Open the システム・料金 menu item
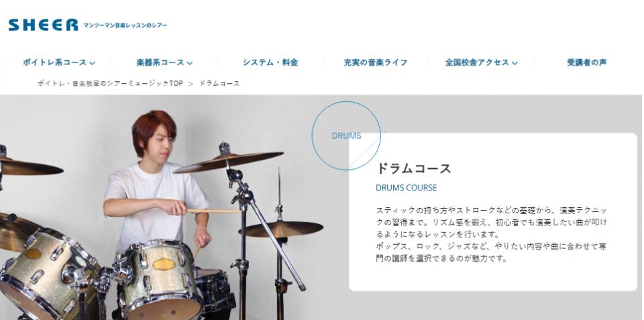 point(270,62)
